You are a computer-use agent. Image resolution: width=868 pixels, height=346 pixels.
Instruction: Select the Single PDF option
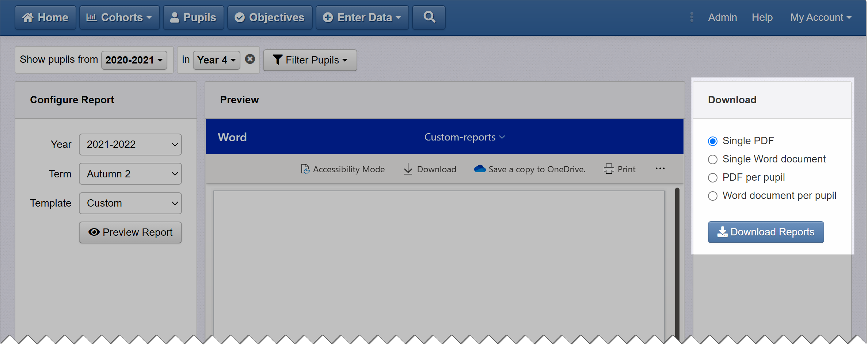pos(712,141)
